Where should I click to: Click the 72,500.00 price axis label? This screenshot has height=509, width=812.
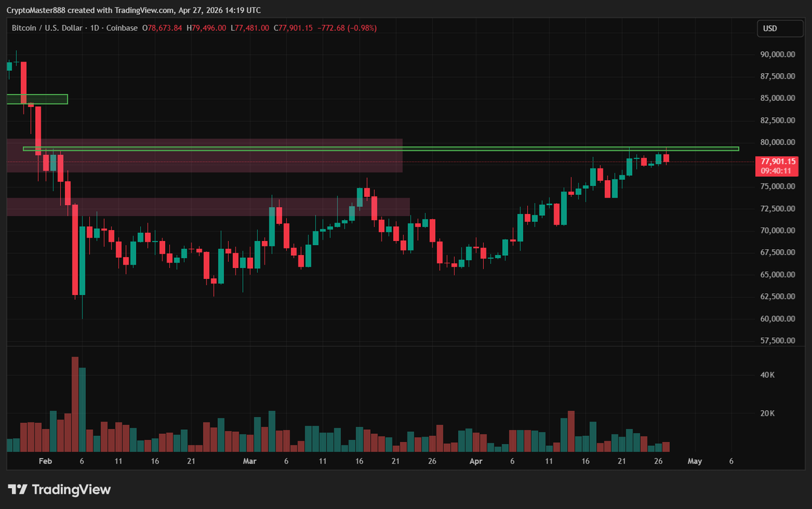point(777,208)
